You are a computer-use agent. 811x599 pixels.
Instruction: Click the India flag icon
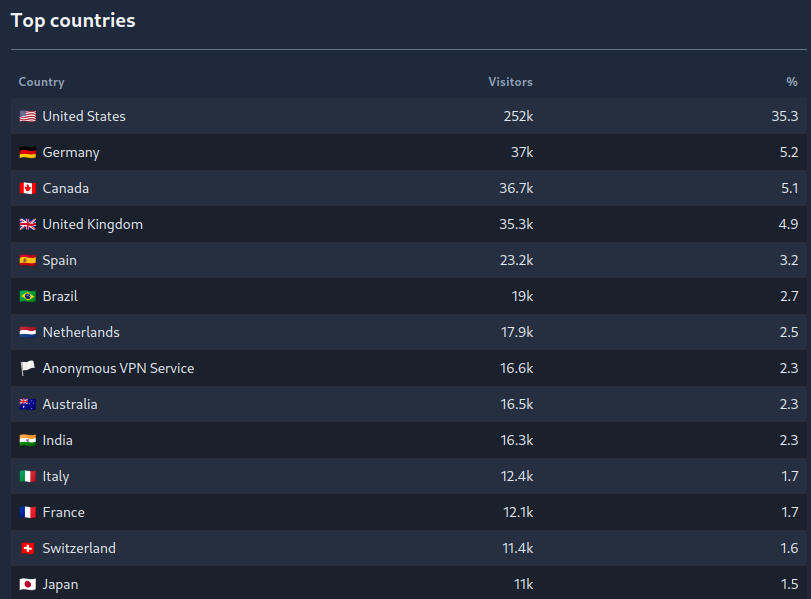[x=27, y=440]
